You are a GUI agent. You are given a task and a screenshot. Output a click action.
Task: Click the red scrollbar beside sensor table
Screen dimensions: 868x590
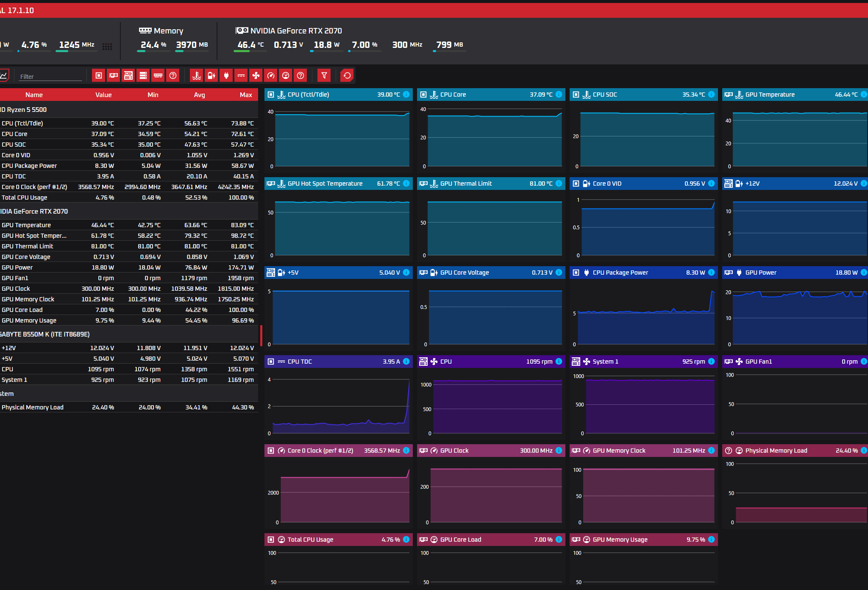261,336
